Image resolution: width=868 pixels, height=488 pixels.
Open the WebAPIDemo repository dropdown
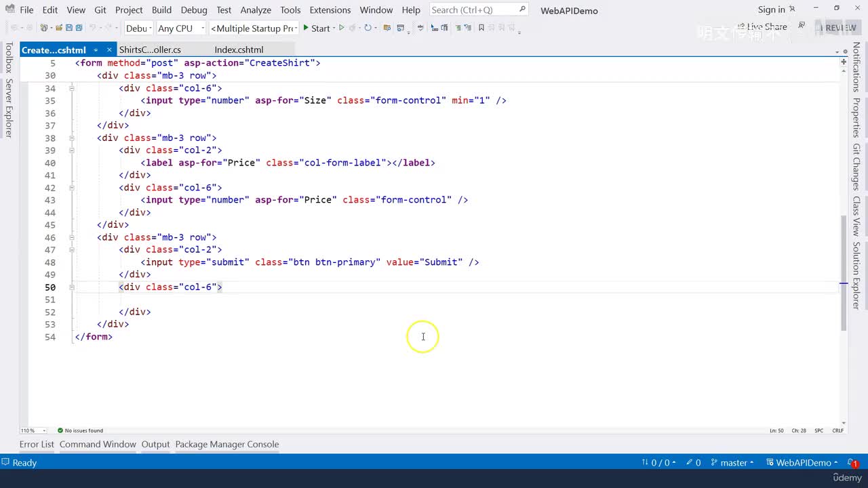pos(802,463)
